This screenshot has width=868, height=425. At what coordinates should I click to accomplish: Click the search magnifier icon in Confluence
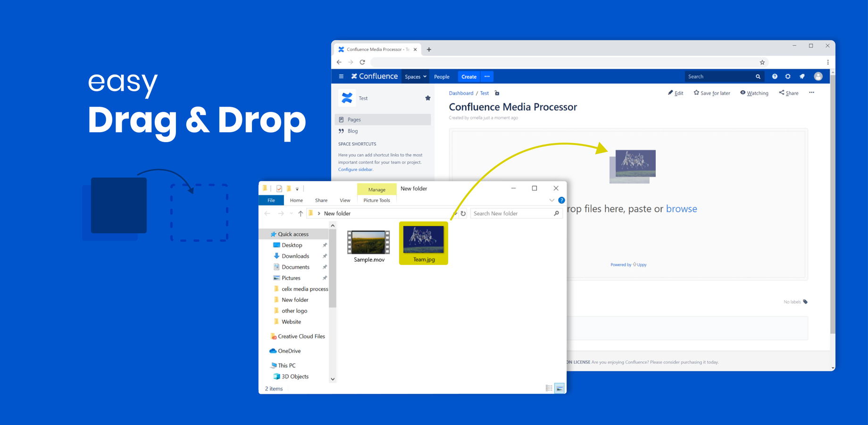click(758, 76)
